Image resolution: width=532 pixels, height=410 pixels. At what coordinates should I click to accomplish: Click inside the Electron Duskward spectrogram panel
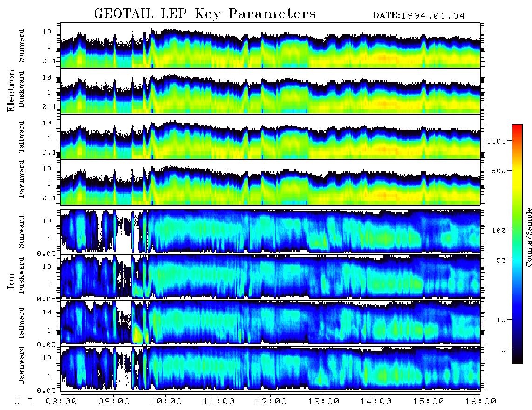click(270, 91)
